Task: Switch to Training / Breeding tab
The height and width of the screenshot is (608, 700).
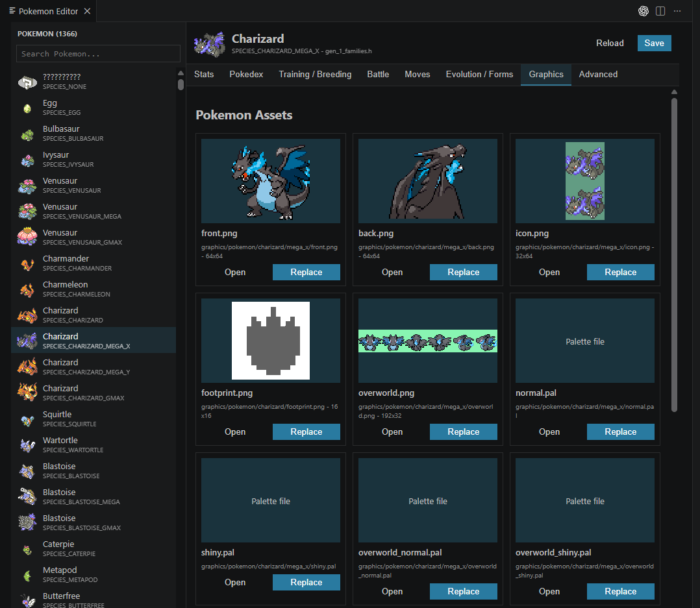Action: coord(315,75)
